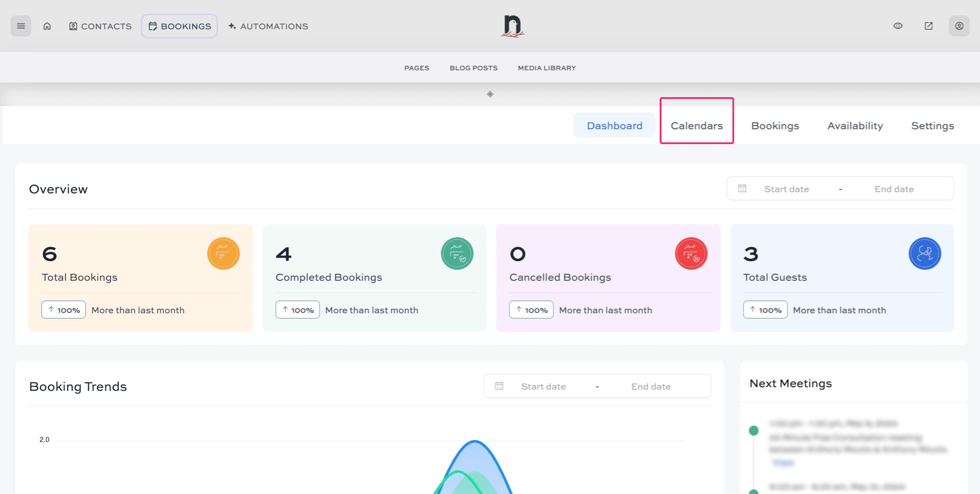
Task: Open Overview date range calendar icon
Action: click(742, 188)
